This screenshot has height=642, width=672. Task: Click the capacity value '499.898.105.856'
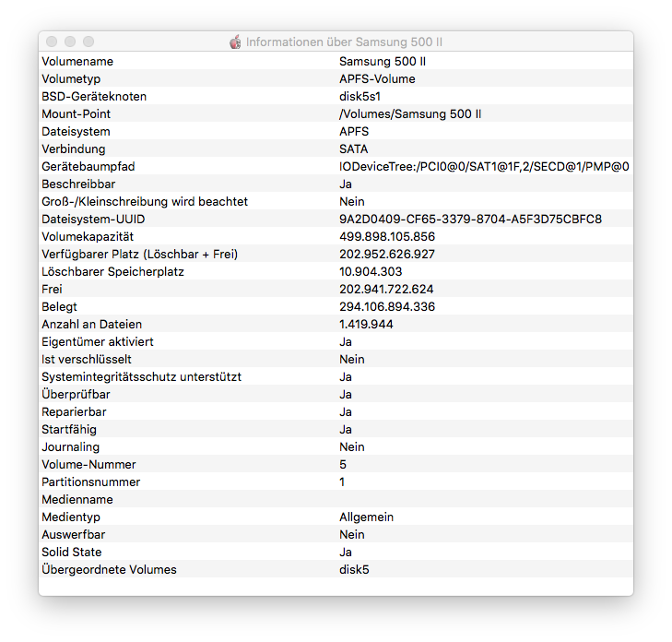(387, 237)
